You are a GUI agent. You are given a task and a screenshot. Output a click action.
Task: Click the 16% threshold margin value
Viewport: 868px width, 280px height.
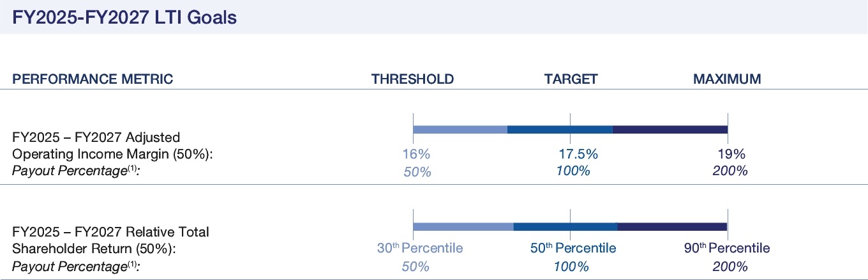pos(417,154)
